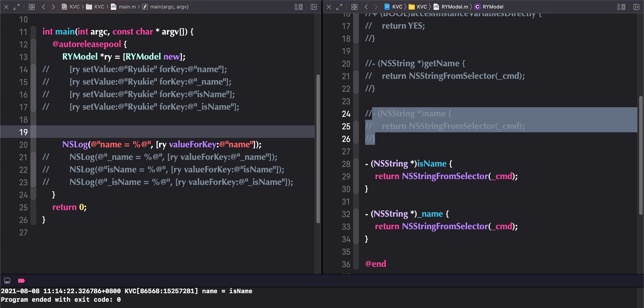Adjust editor options in left pane
Screen dimensions: 644x308
[299, 7]
